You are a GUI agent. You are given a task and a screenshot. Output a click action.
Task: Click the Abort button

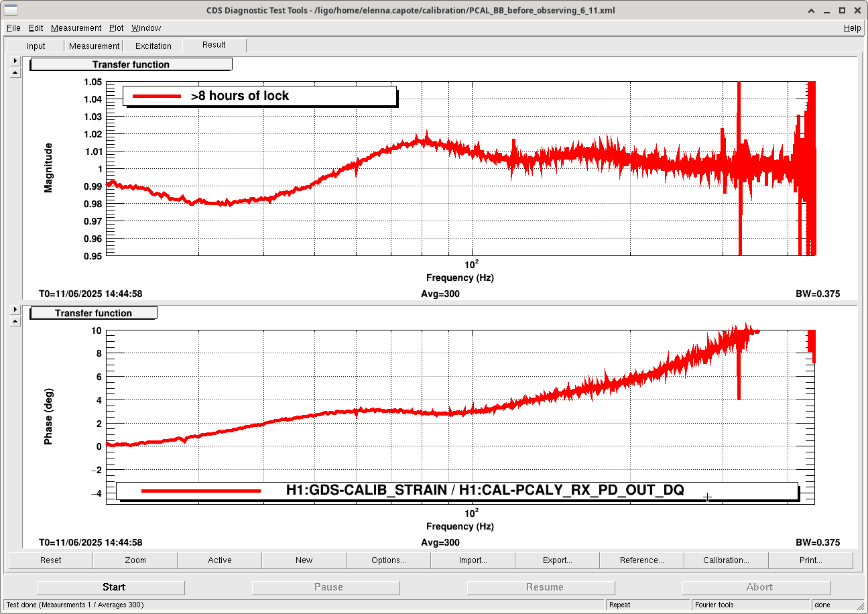[x=757, y=587]
